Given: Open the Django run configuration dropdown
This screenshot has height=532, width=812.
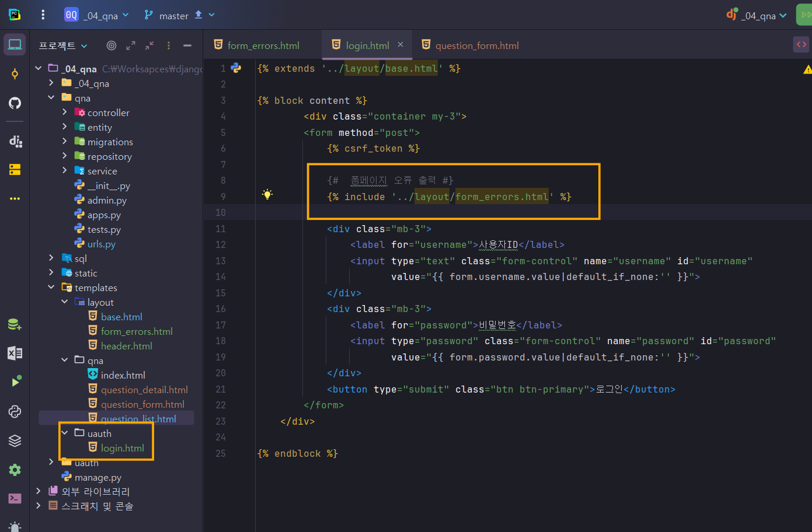Looking at the screenshot, I should click(757, 15).
